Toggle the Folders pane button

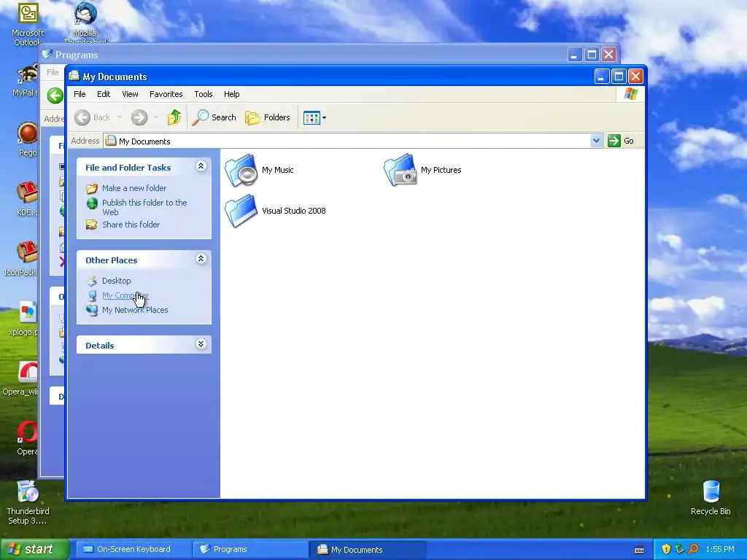[x=267, y=117]
